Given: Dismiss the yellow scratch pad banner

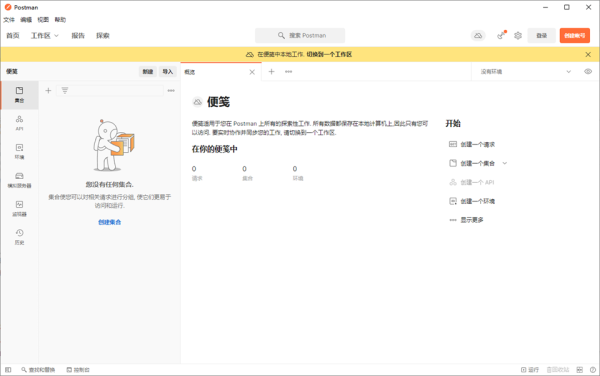Looking at the screenshot, I should [x=588, y=55].
